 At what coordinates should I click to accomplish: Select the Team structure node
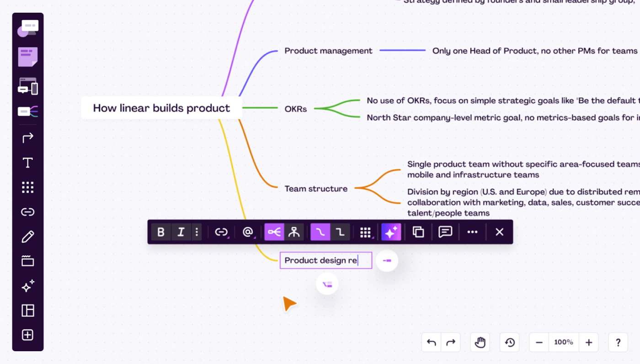[316, 189]
